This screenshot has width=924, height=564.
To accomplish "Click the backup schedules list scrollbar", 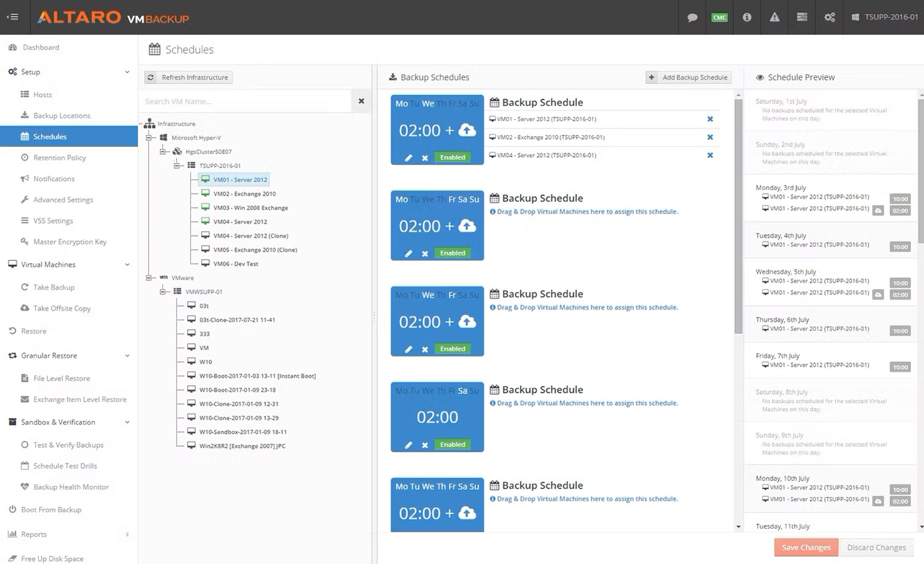I will tap(739, 216).
